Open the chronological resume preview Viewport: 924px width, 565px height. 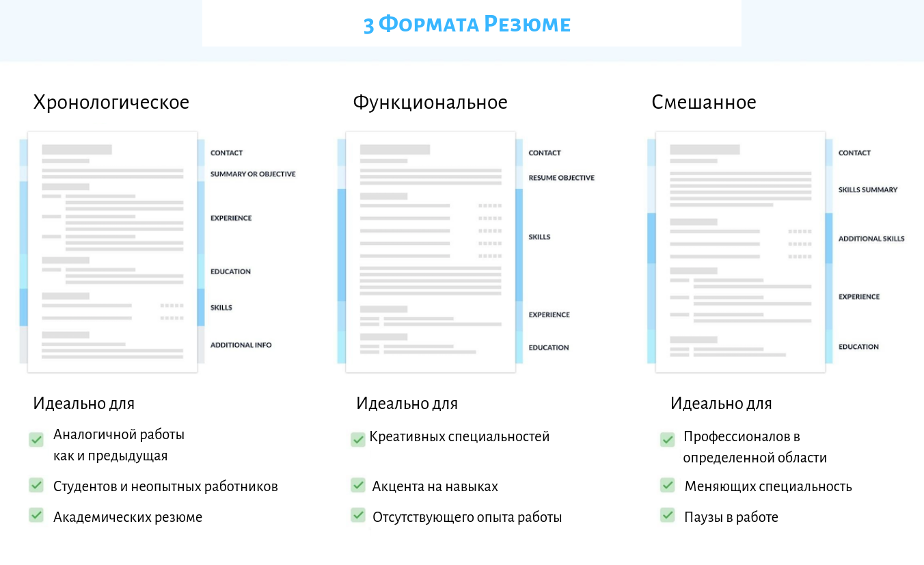(x=111, y=252)
